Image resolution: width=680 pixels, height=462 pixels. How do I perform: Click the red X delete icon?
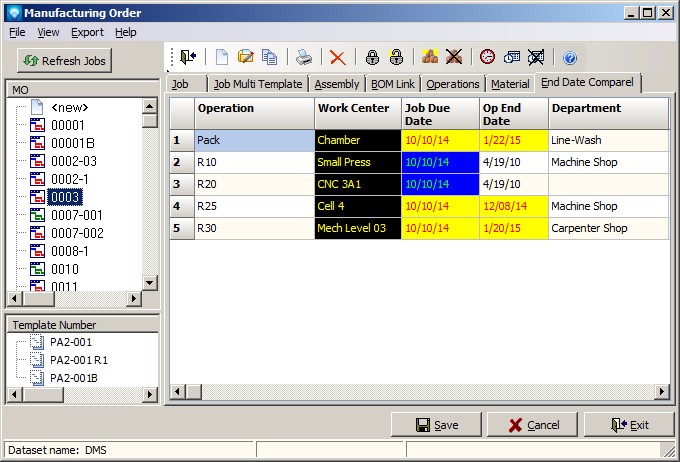click(x=338, y=58)
